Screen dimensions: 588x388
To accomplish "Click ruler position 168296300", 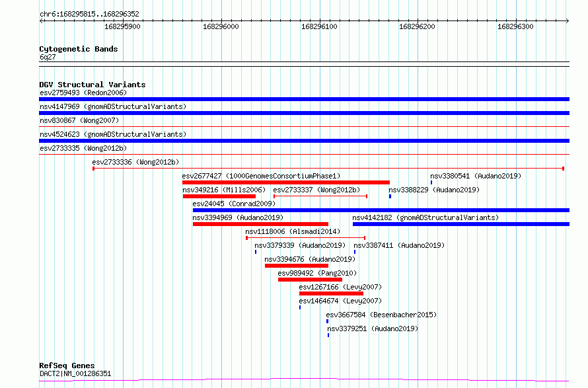I will pos(515,26).
